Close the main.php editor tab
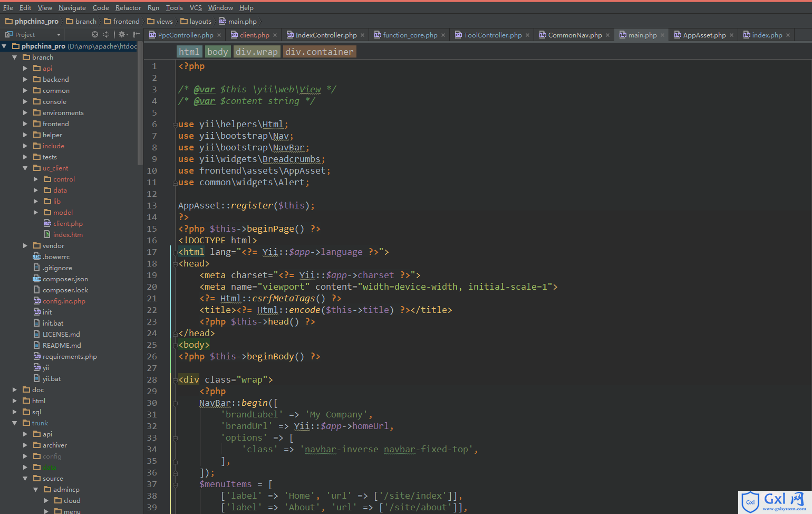Viewport: 812px width, 514px height. pos(662,35)
